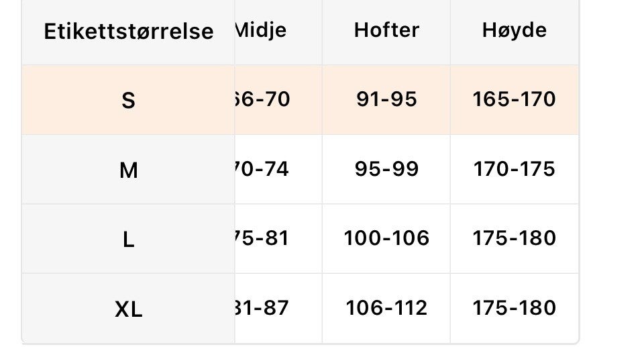The width and height of the screenshot is (644, 347).
Task: Click the Høyde column header
Action: 515,30
